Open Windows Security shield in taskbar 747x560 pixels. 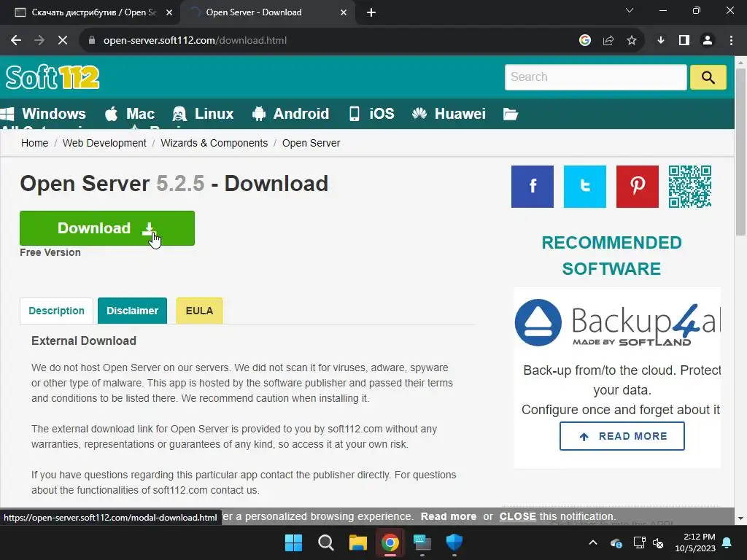click(x=454, y=542)
